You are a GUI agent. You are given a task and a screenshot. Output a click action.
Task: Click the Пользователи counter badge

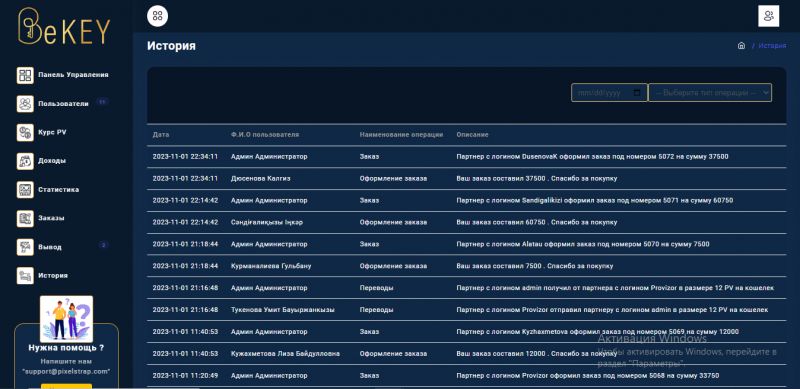click(102, 102)
